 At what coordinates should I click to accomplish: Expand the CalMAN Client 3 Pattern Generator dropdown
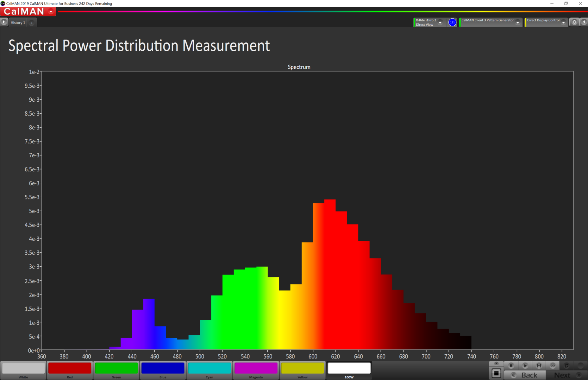pyautogui.click(x=518, y=22)
